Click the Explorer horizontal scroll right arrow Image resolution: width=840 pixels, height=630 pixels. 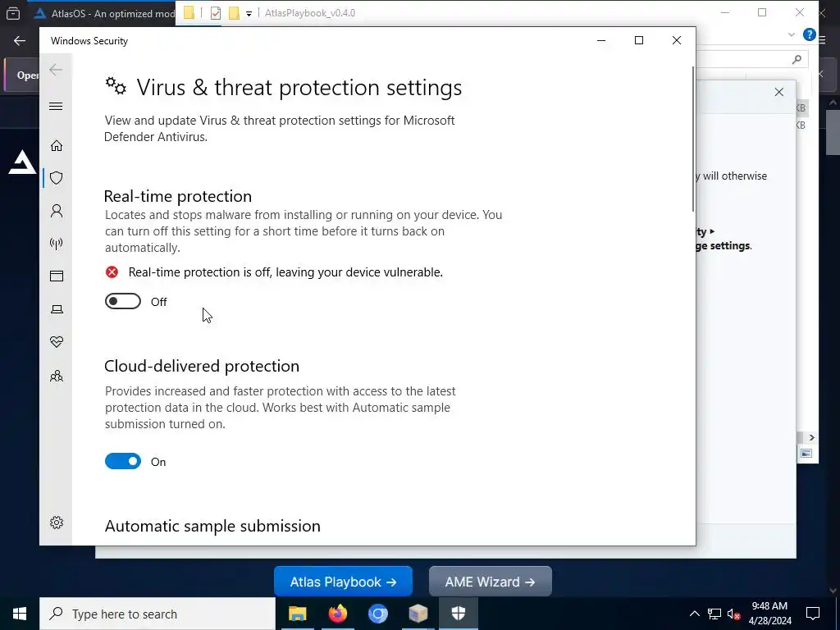pos(811,438)
